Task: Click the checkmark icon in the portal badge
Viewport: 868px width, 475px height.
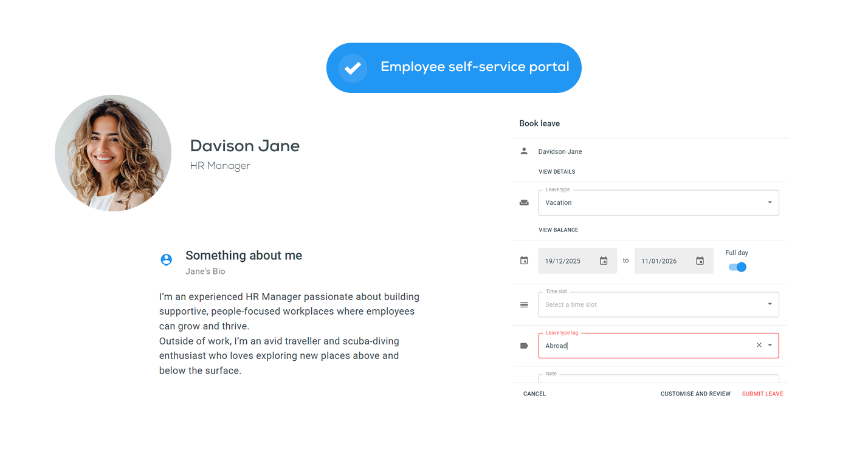Action: [353, 67]
